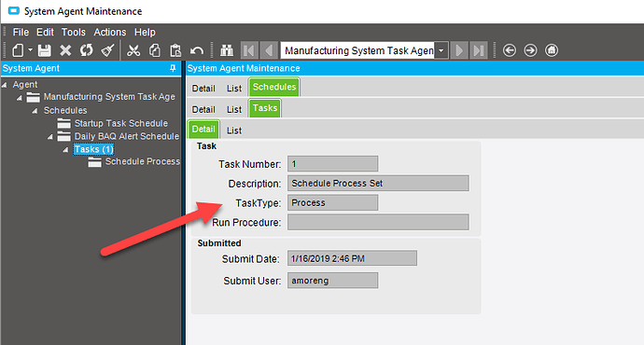Screen dimensions: 644x345
Task: Click the Startup Task Schedule folder icon
Action: pyautogui.click(x=63, y=123)
